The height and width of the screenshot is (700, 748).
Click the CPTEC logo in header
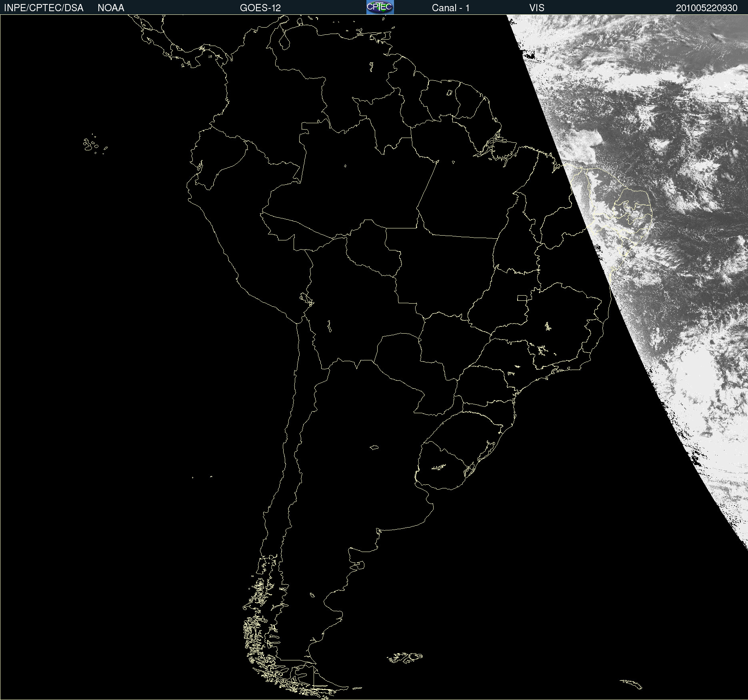point(380,7)
